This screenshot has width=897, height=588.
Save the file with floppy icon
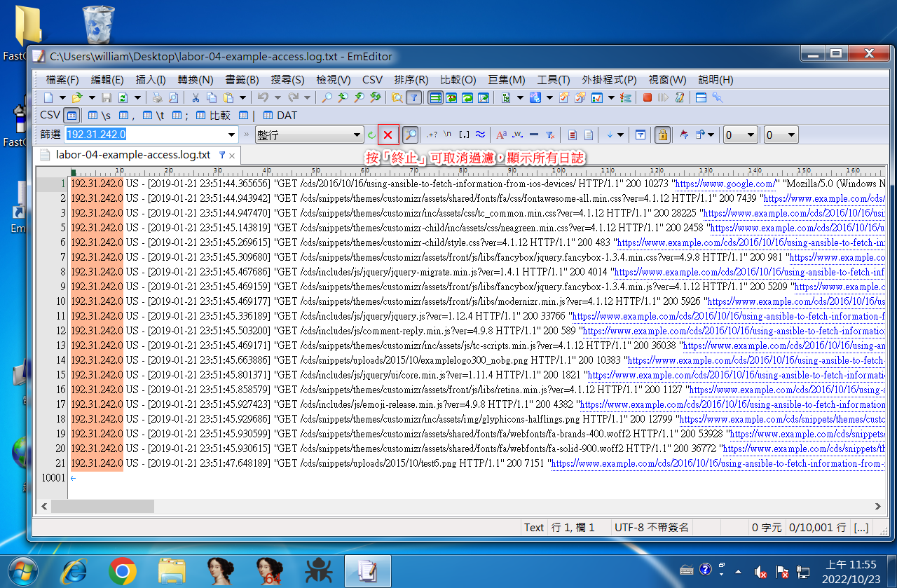point(107,98)
